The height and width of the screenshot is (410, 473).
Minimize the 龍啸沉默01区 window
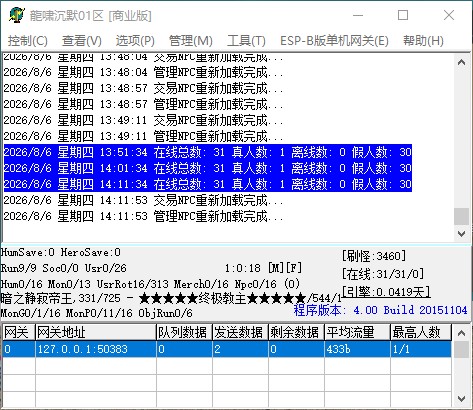358,15
